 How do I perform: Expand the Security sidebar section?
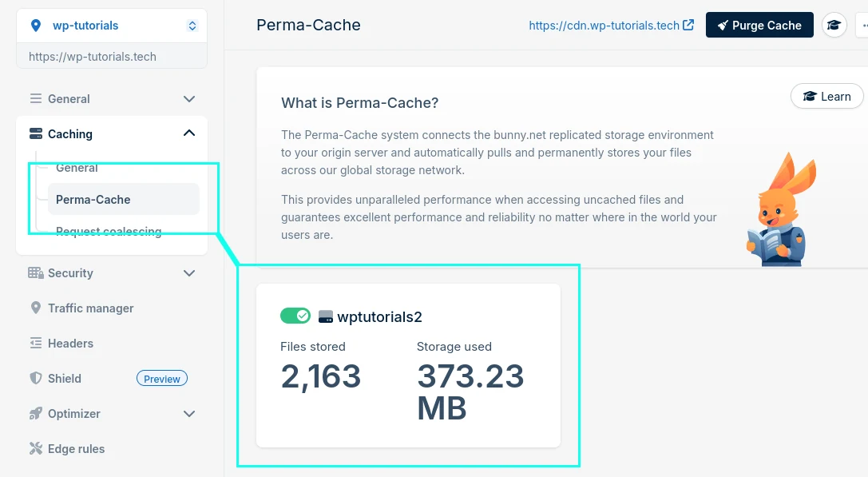[189, 273]
